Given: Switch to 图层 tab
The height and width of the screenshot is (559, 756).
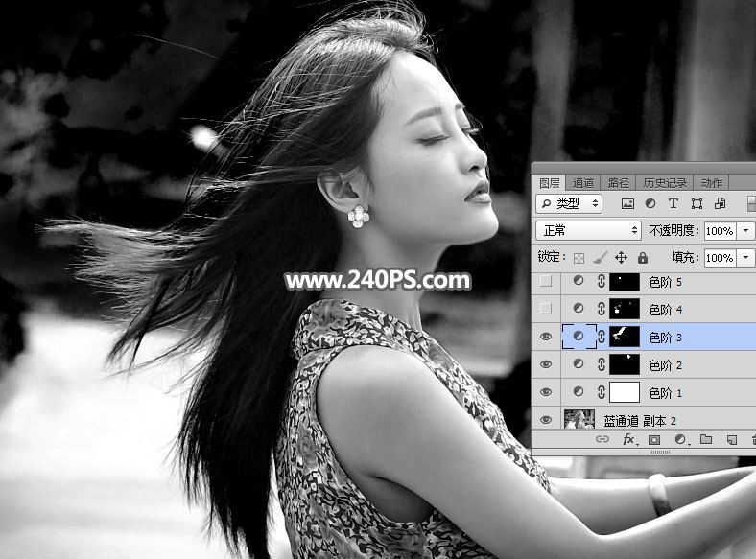Looking at the screenshot, I should 549,183.
